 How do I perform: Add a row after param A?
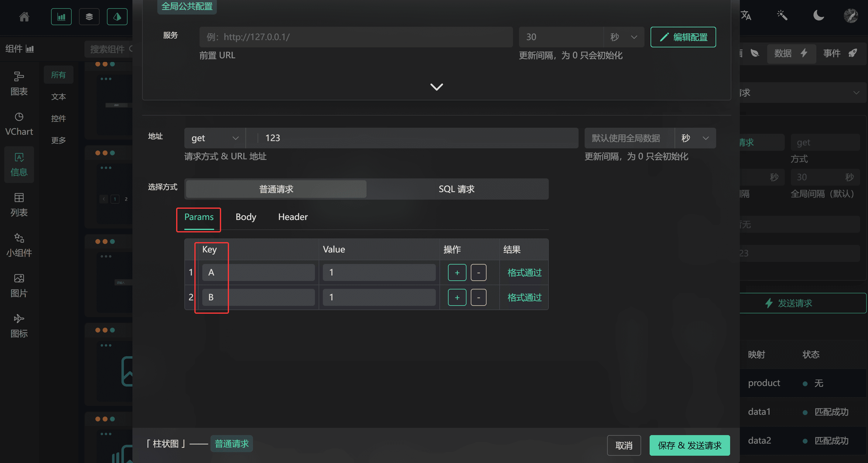pyautogui.click(x=457, y=272)
